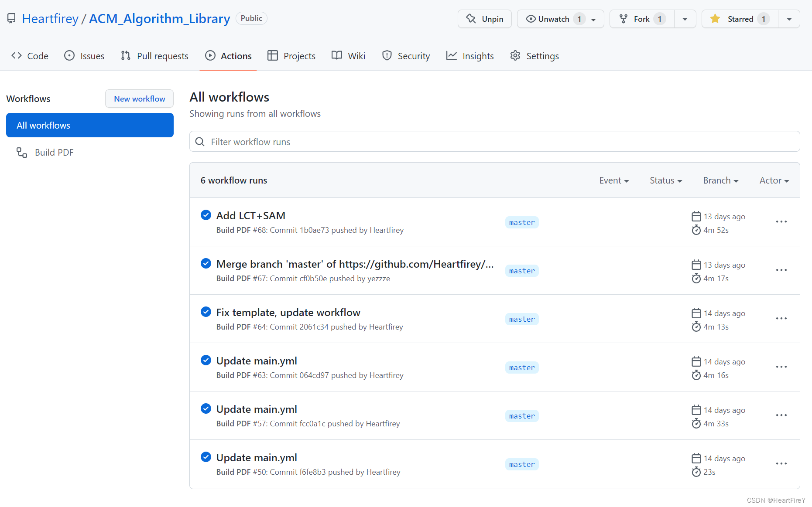Open the Fix template, update workflow run
This screenshot has width=812, height=507.
(288, 312)
